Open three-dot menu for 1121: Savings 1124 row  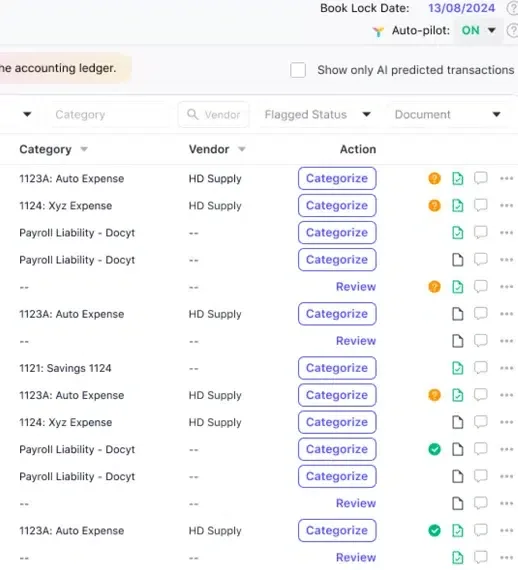[x=506, y=368]
